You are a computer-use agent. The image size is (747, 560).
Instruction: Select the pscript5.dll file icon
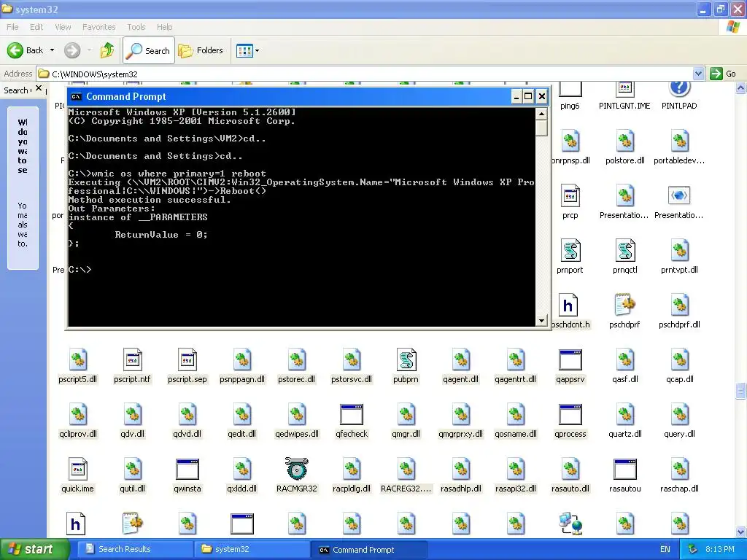pos(77,360)
